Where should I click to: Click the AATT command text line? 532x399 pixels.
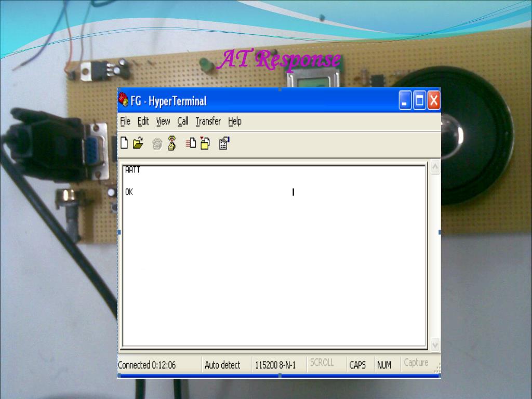tap(132, 170)
